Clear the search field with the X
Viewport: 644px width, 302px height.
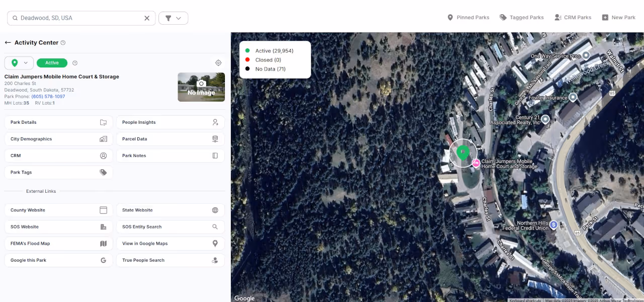click(x=147, y=18)
